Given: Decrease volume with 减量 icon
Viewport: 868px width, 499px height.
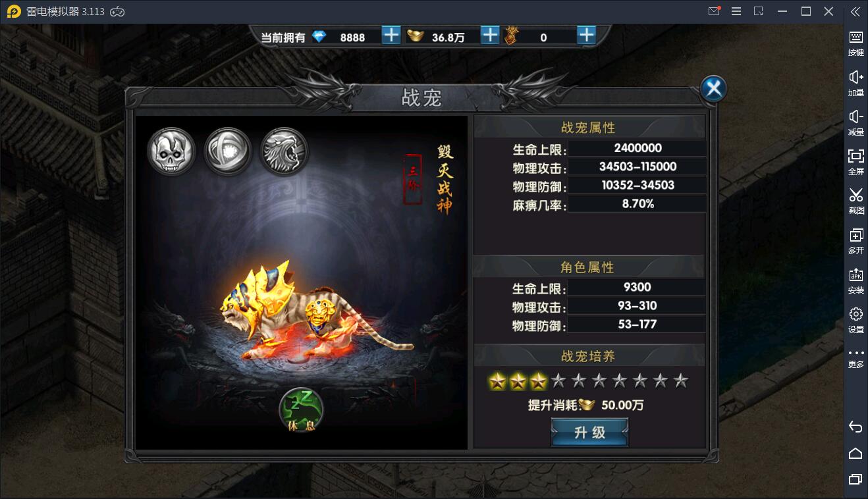Looking at the screenshot, I should (855, 122).
